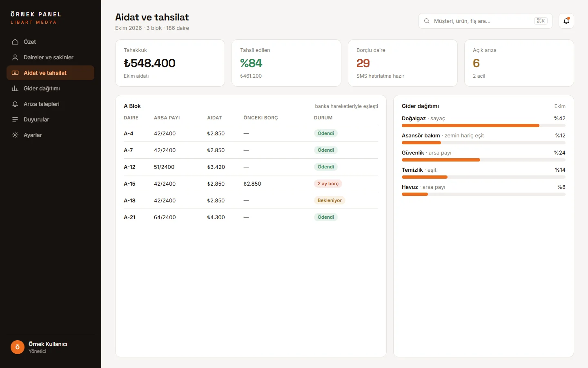Viewport: 588px width, 368px height.
Task: Click the 29 Borçlu daire value
Action: (x=363, y=63)
